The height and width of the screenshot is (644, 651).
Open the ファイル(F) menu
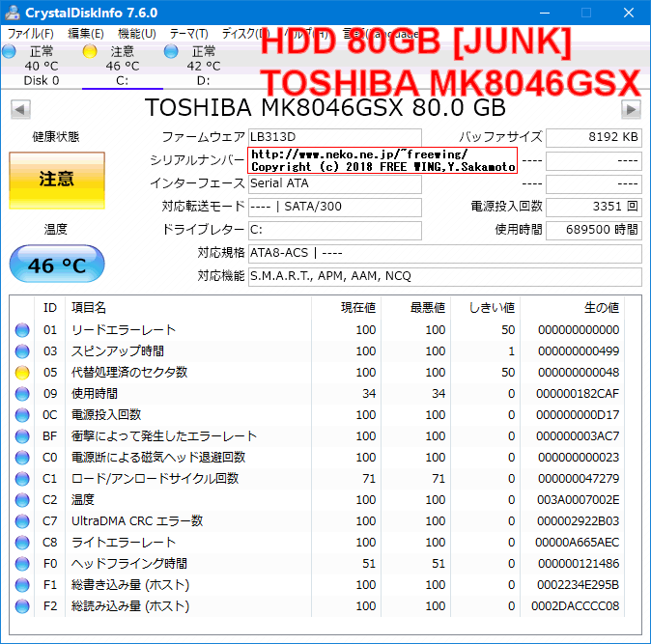click(31, 34)
